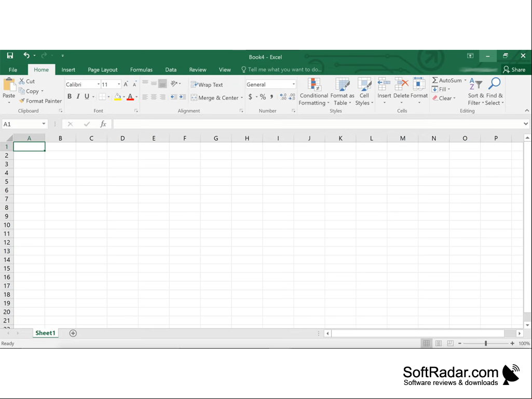This screenshot has height=399, width=532.
Task: Apply Comma Style number format
Action: click(x=272, y=97)
